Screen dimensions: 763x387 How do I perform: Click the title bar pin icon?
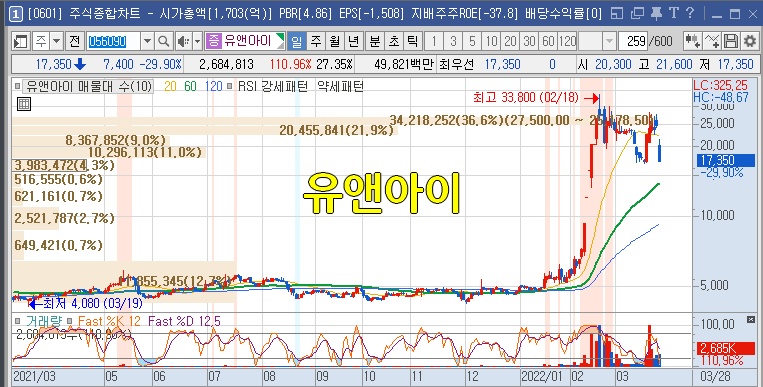pyautogui.click(x=656, y=14)
